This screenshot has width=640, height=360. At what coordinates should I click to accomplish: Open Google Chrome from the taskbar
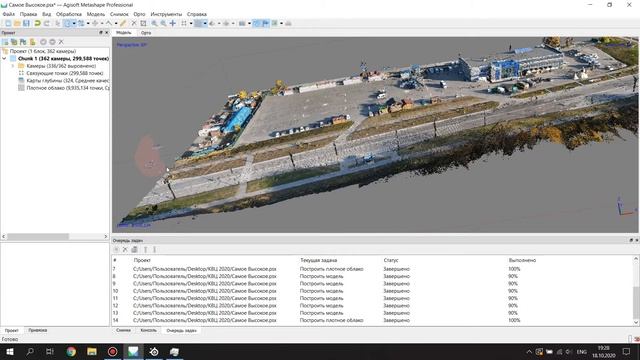pos(71,351)
